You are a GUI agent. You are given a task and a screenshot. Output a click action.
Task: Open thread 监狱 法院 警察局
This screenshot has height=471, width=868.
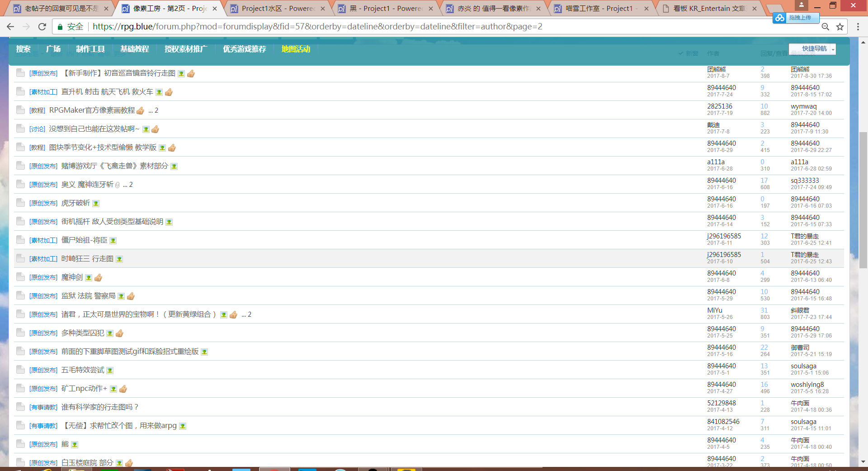[89, 296]
